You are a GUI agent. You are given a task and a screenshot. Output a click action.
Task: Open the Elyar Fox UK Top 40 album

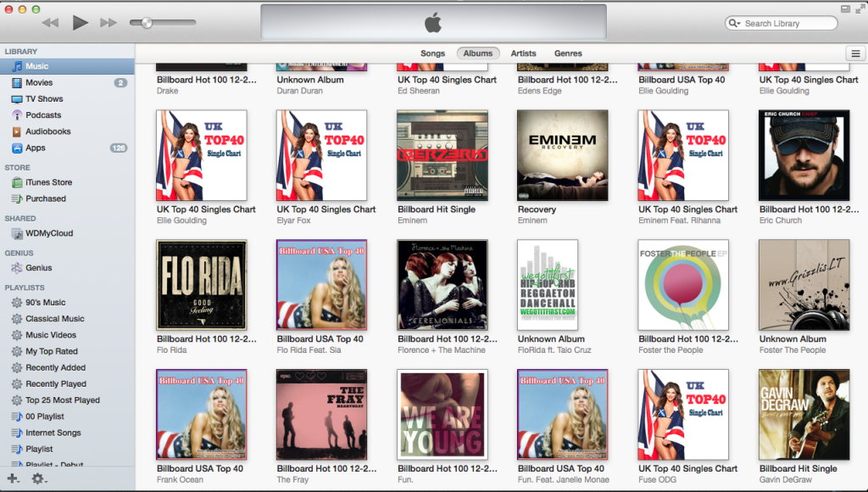[x=321, y=155]
